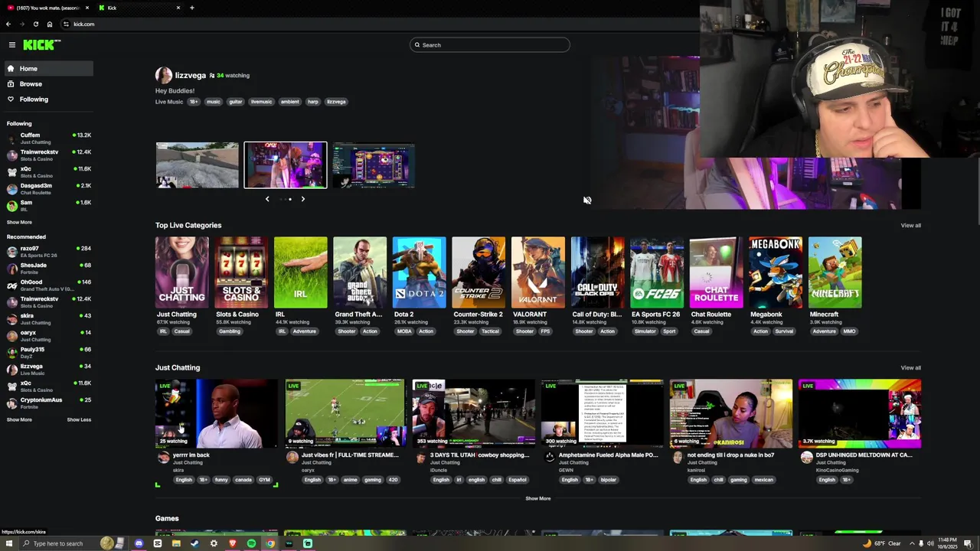Expand Show More under Just Chatting streams
980x551 pixels.
click(537, 498)
